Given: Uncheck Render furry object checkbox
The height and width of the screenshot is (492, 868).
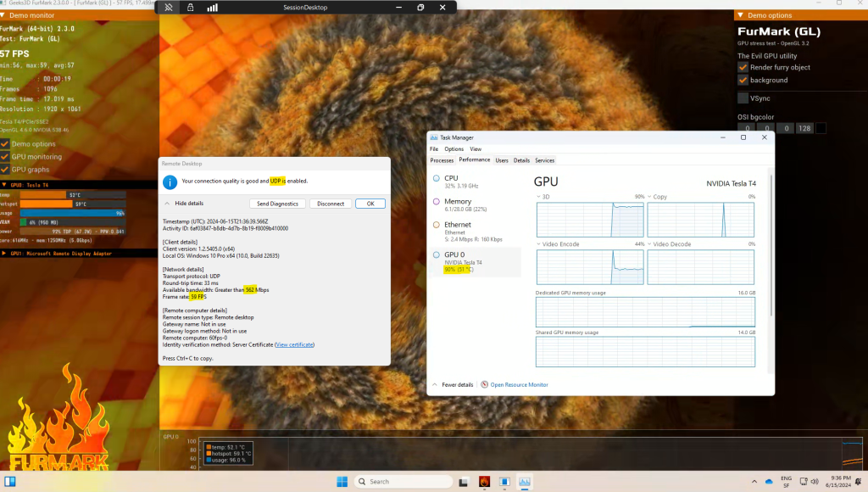Looking at the screenshot, I should 743,67.
